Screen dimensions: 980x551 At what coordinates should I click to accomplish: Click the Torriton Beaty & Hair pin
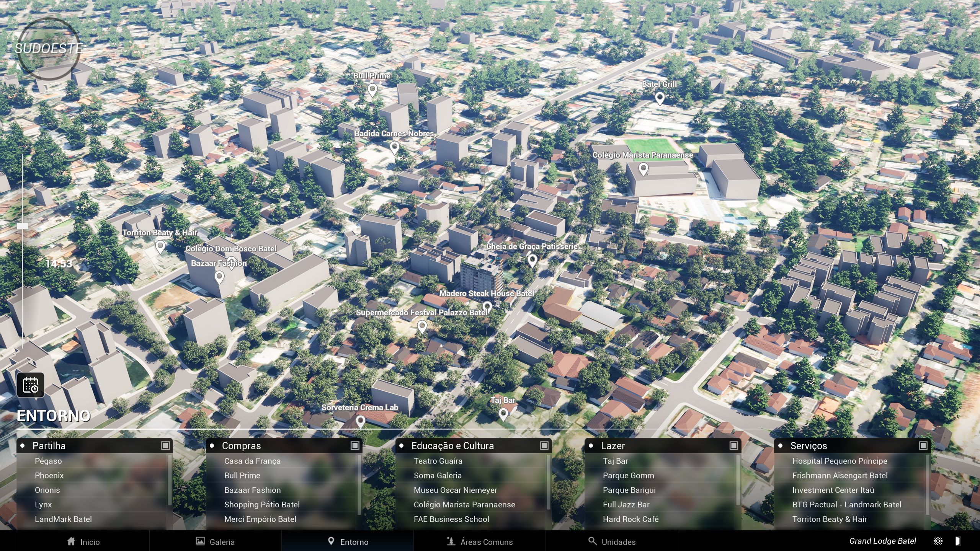(x=160, y=247)
